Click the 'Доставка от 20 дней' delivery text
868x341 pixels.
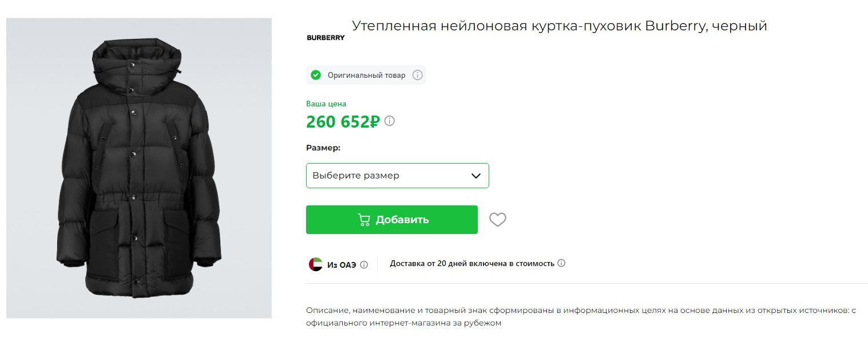click(472, 263)
